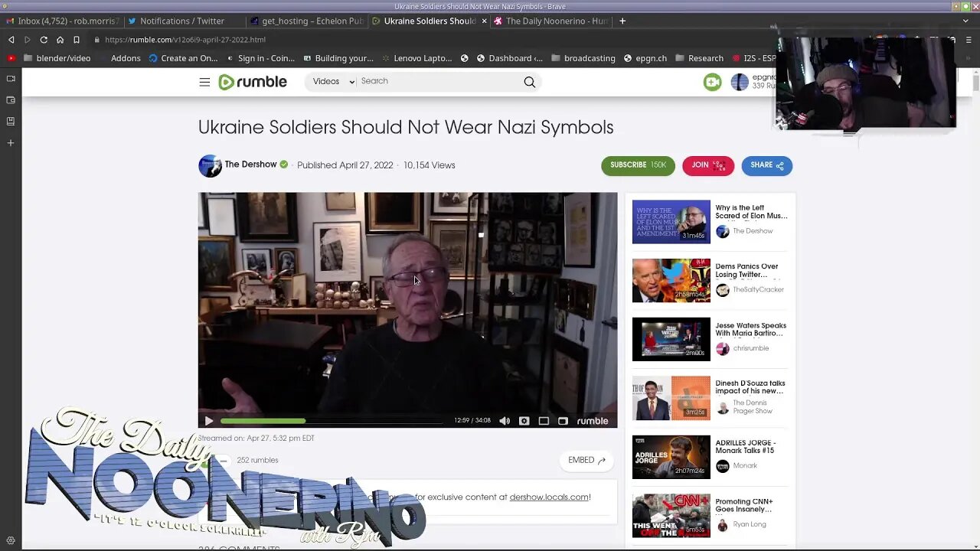Go back using browser back arrow
Screen dimensions: 980x551
[11, 40]
